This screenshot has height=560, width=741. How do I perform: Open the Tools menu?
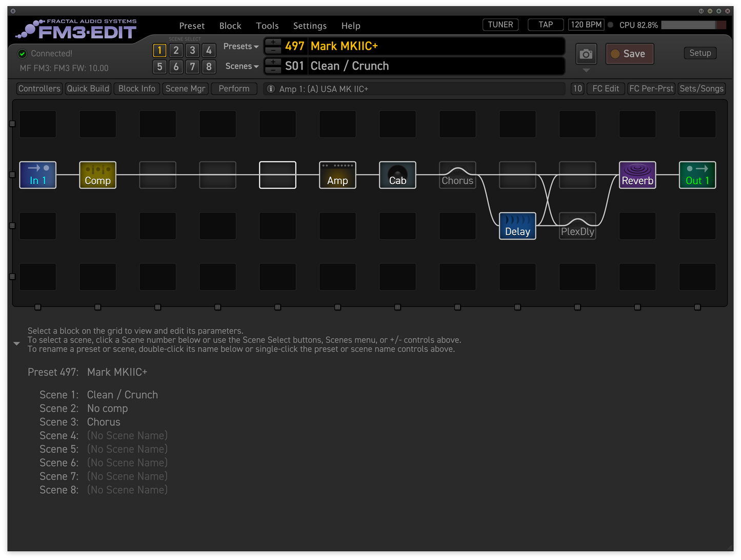tap(267, 26)
